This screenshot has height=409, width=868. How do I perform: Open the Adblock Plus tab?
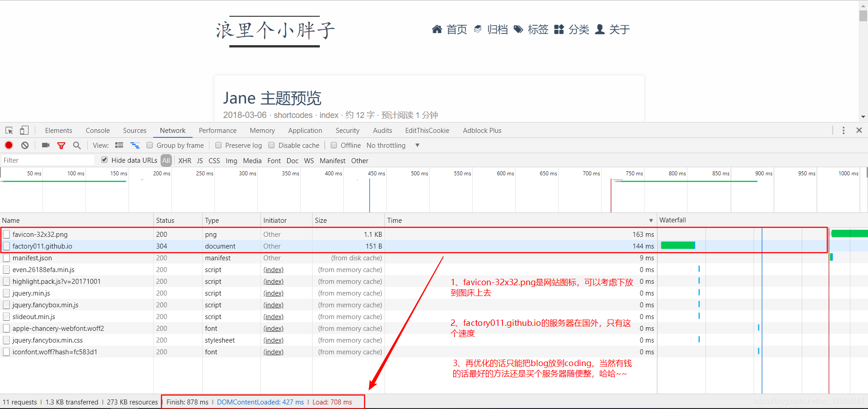(482, 131)
